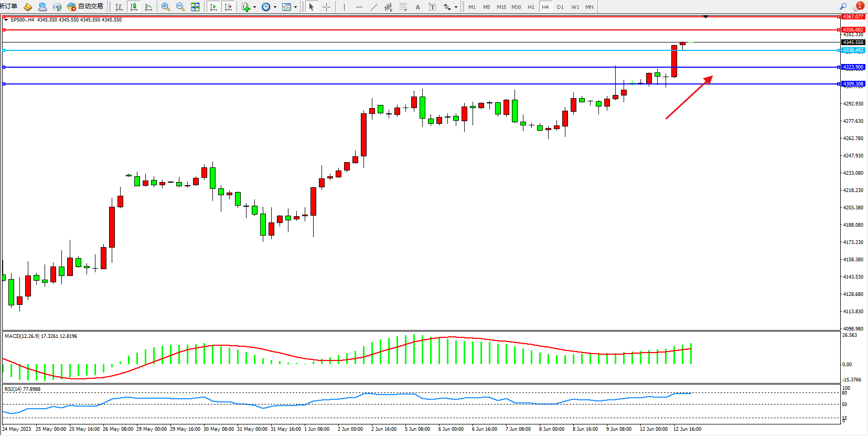The image size is (868, 436).
Task: Select the D1 timeframe tab
Action: coord(560,7)
